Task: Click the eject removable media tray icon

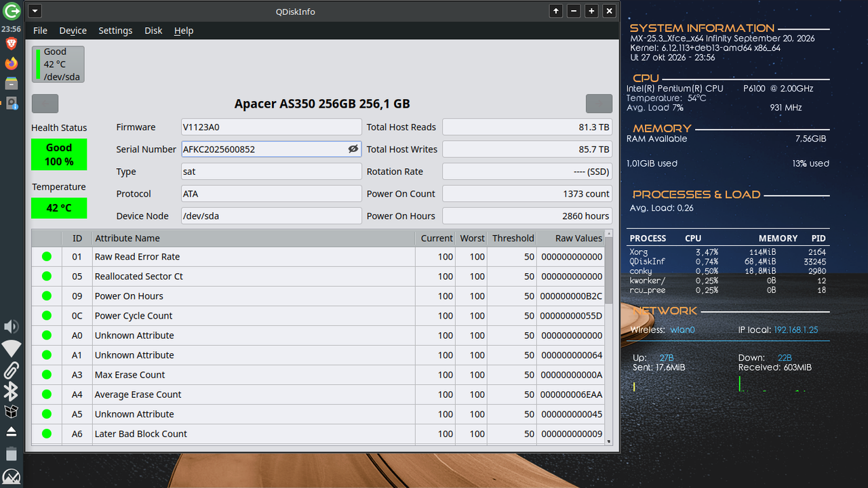Action: pyautogui.click(x=12, y=432)
